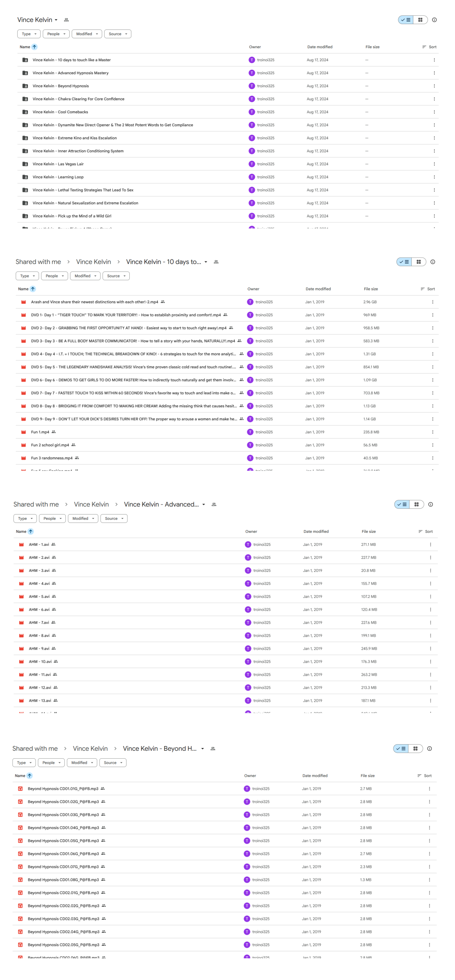The image size is (455, 980).
Task: Click Sort button in Vince Kelvin root view
Action: click(429, 47)
